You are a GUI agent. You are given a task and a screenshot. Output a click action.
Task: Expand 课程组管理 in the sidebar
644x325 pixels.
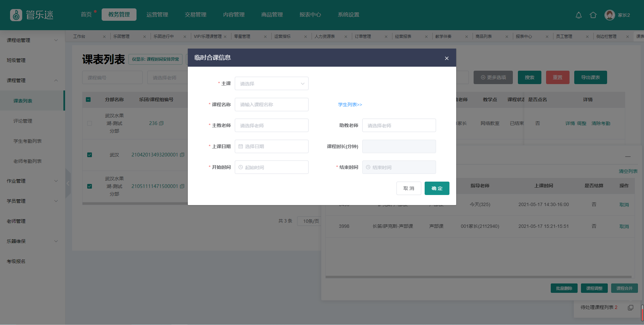(32, 40)
